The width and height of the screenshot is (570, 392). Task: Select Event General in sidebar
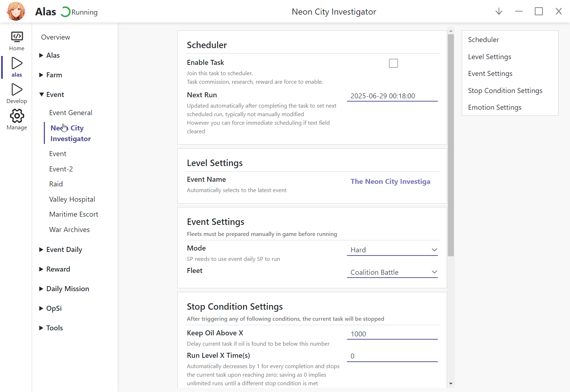click(x=71, y=113)
